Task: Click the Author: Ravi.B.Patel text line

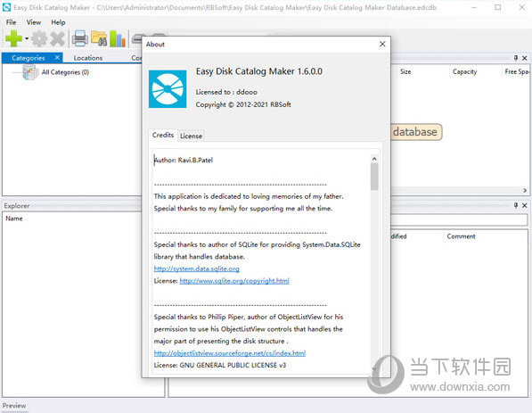Action: 184,161
